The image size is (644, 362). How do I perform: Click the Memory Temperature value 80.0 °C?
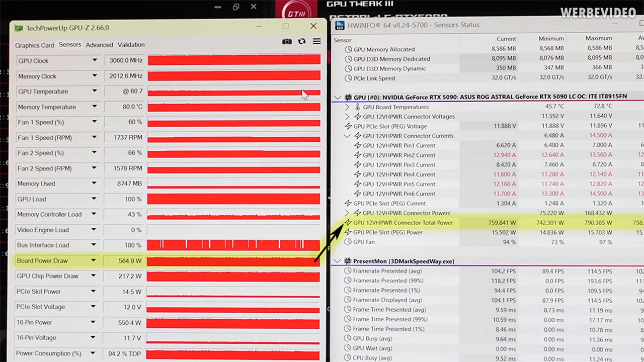[124, 107]
